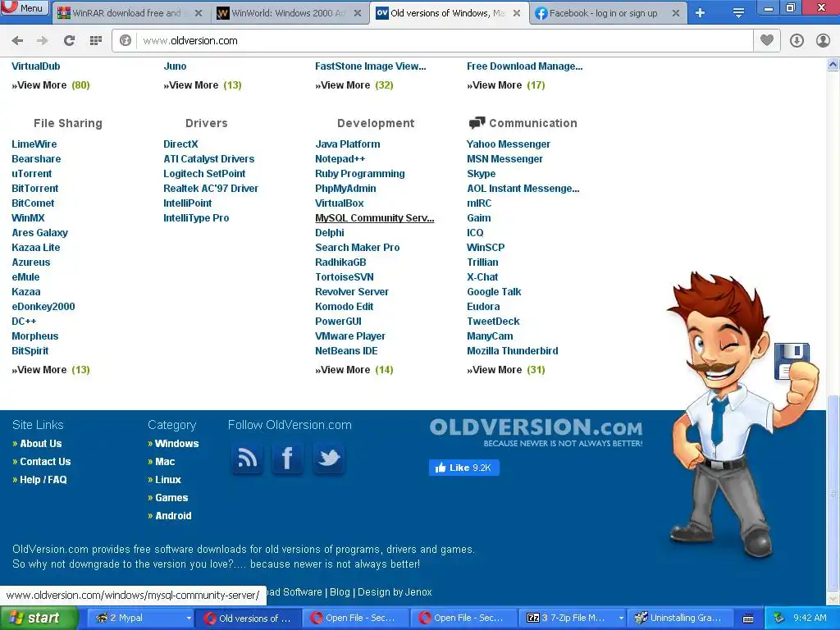Open the Android category link
This screenshot has width=840, height=630.
(173, 516)
